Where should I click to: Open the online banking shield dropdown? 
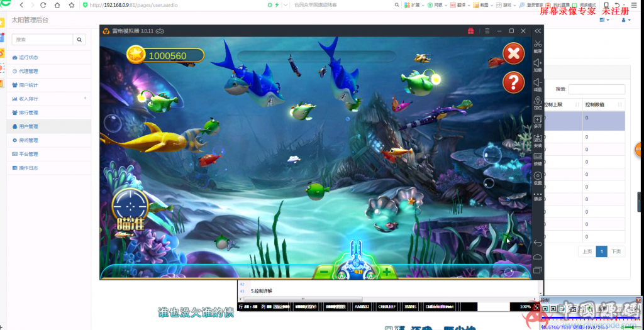click(x=437, y=5)
